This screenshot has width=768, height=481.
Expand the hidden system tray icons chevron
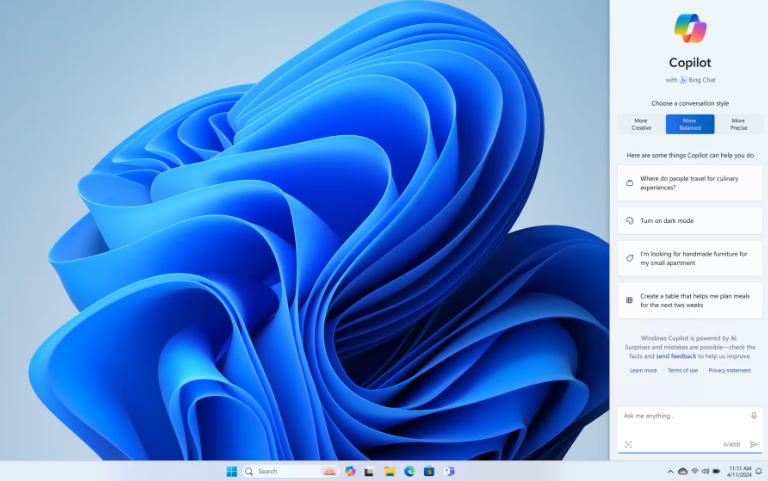pos(670,471)
